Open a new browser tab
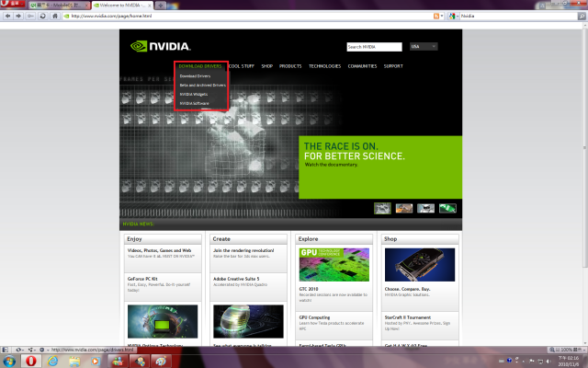Screen dimensions: 588x368 160,6
